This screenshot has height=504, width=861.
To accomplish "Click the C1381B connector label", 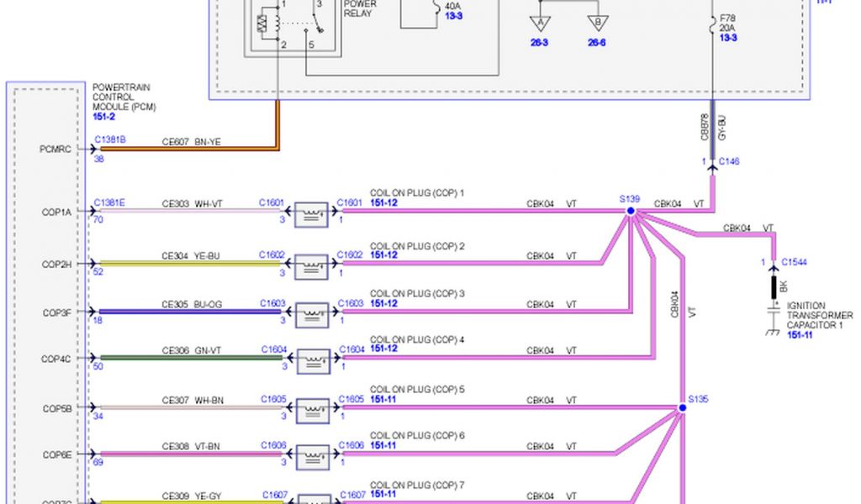I will [x=109, y=139].
